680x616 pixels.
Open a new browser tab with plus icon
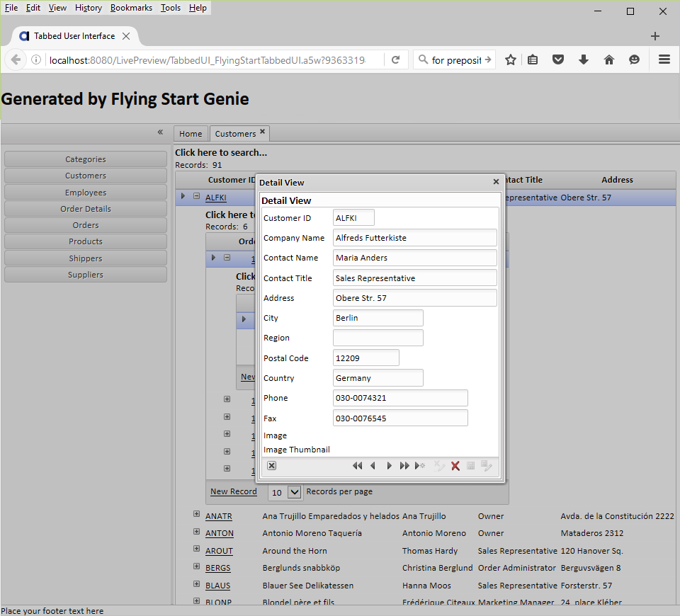click(x=655, y=36)
